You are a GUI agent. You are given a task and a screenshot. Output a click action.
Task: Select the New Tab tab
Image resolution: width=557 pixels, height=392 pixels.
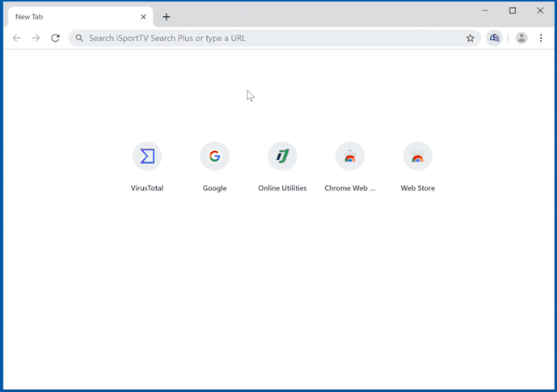click(x=80, y=17)
